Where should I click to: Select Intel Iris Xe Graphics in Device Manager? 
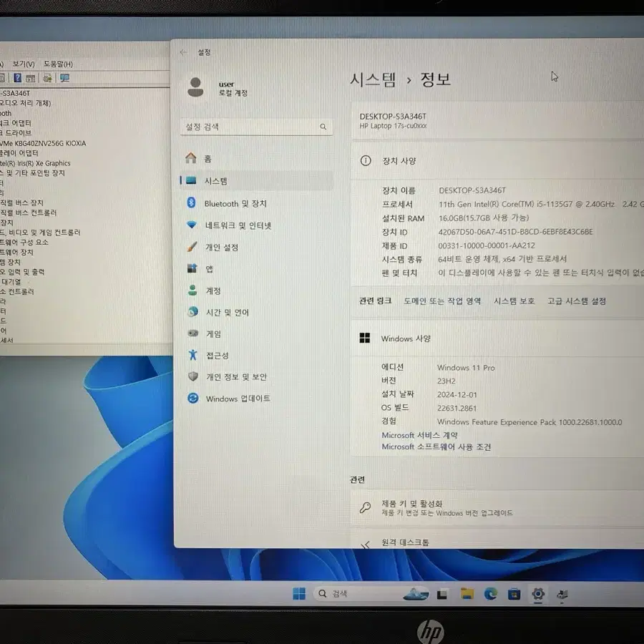click(35, 163)
